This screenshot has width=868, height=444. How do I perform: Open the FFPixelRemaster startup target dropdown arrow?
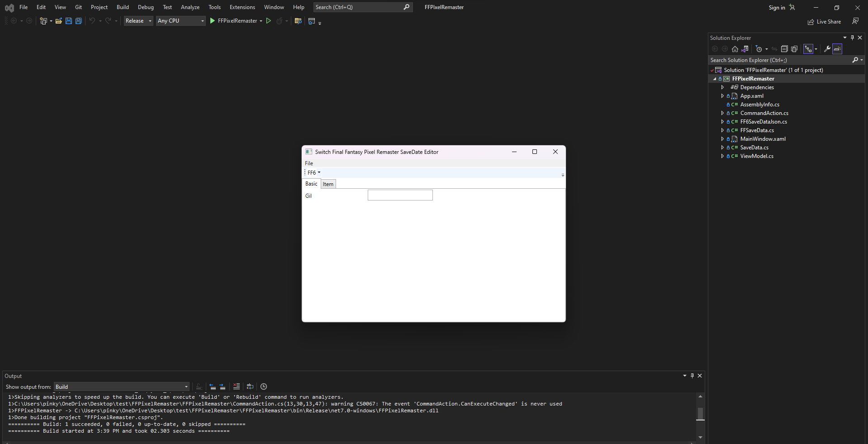pos(261,21)
